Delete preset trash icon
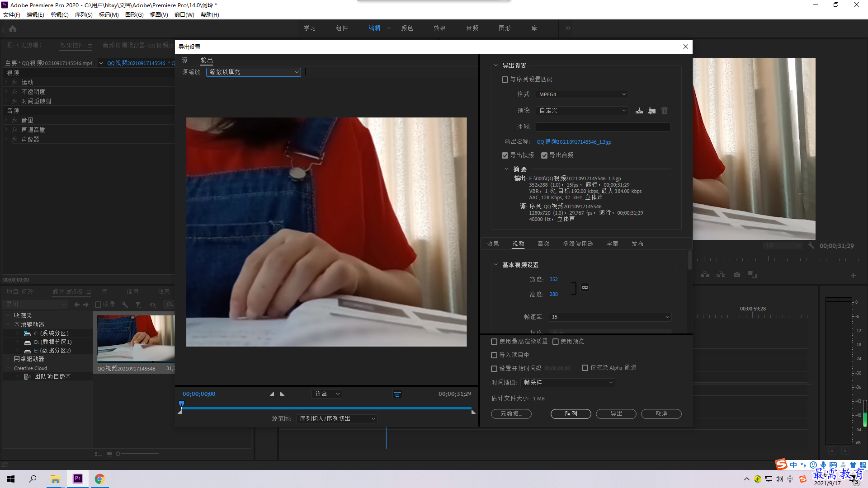This screenshot has width=868, height=488. 664,111
